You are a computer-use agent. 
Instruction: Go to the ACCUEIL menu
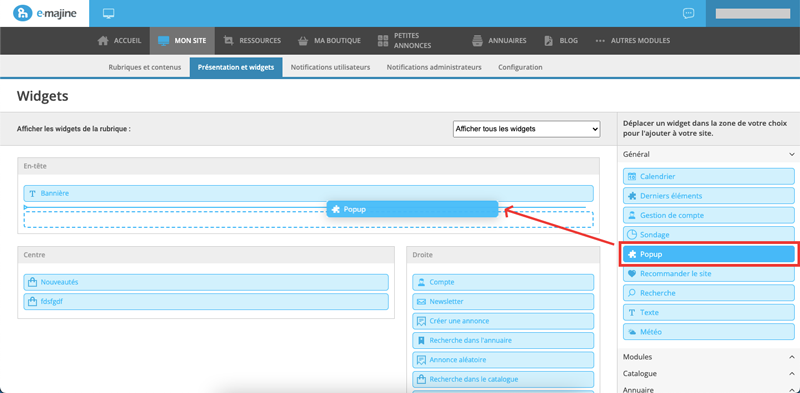(119, 41)
